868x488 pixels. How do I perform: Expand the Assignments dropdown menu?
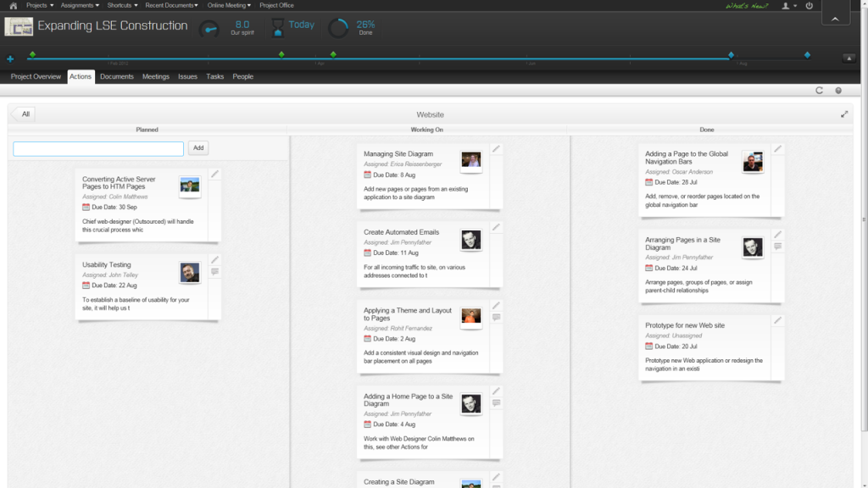coord(80,6)
